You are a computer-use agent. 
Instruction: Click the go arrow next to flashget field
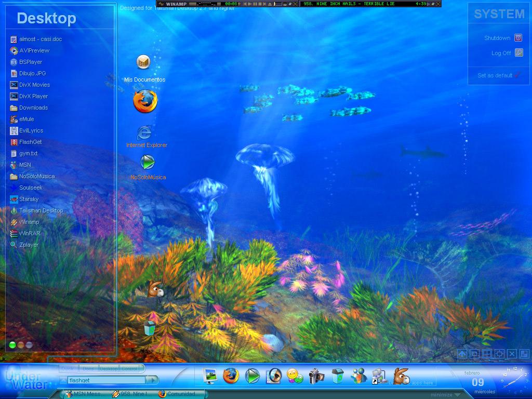pos(152,380)
